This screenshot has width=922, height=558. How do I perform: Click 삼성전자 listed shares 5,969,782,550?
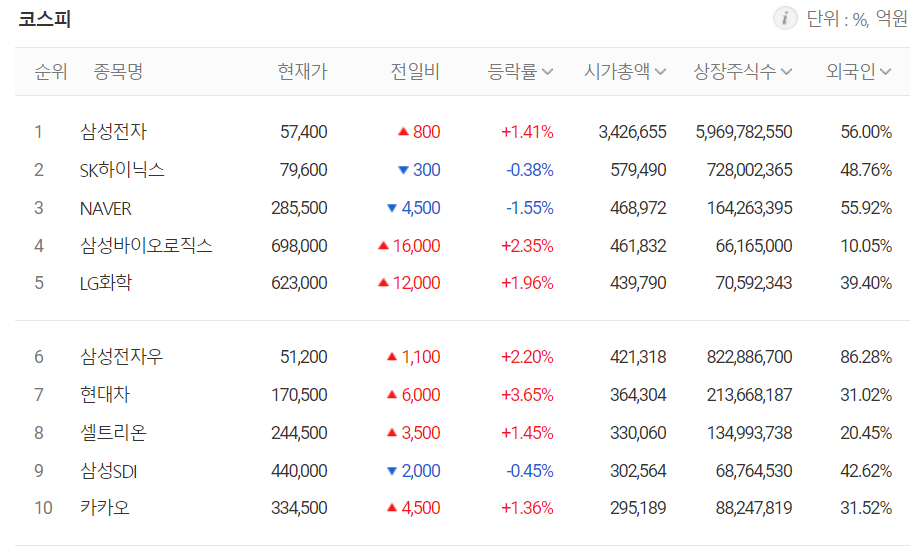744,132
